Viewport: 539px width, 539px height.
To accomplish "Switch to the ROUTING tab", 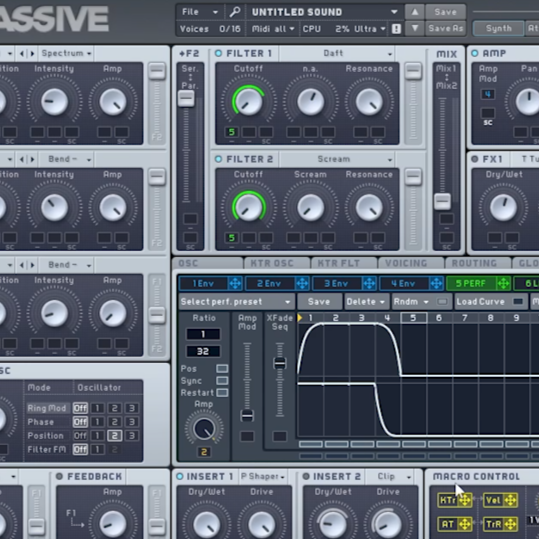I will click(x=478, y=263).
